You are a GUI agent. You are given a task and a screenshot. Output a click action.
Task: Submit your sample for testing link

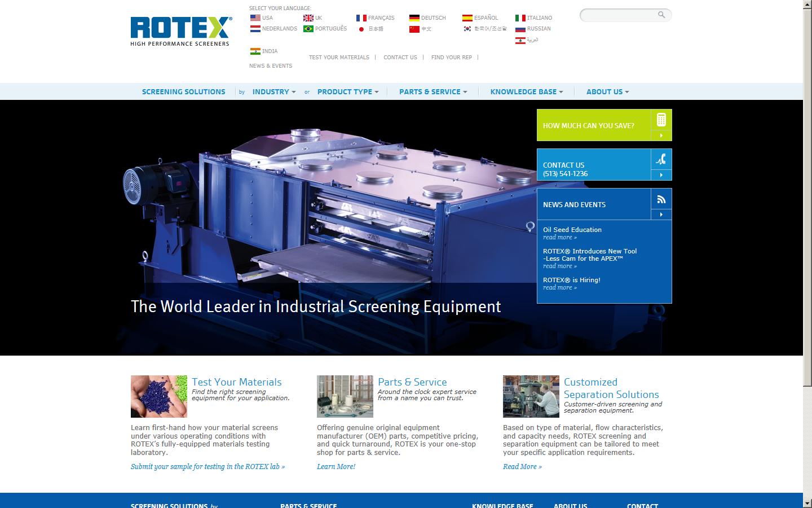pyautogui.click(x=207, y=467)
